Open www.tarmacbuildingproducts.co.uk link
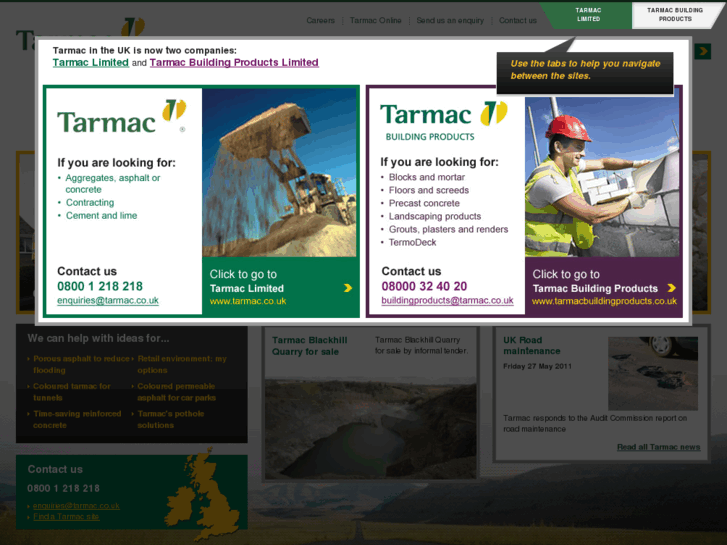Viewport: 727px width, 545px height. point(604,301)
